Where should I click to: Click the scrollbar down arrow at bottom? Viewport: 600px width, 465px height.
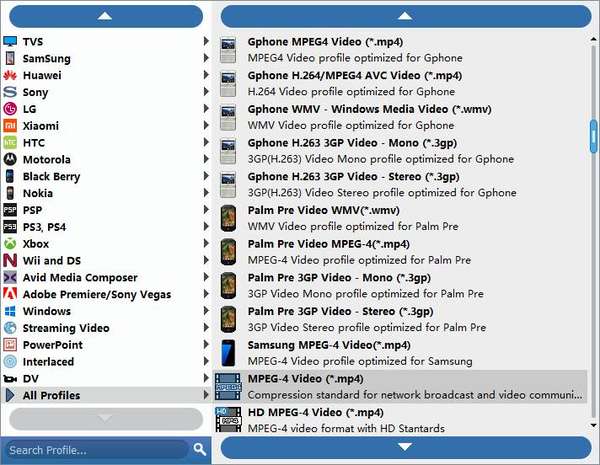(593, 425)
